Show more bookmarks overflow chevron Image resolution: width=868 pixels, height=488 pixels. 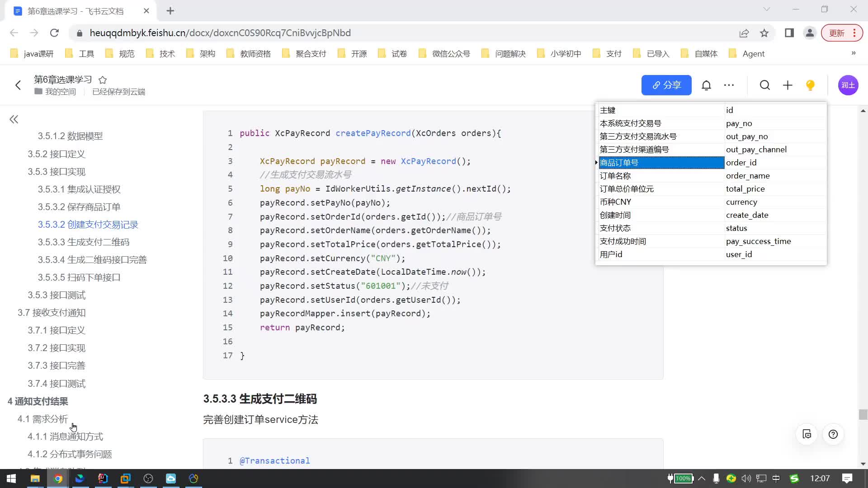(x=854, y=53)
